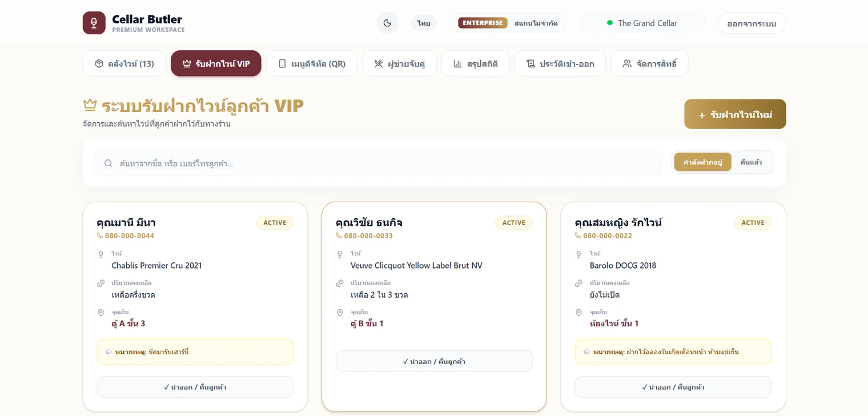Click the remaining-amount icon beside เหลือครึ่งขวด
This screenshot has height=416, width=868.
(101, 283)
